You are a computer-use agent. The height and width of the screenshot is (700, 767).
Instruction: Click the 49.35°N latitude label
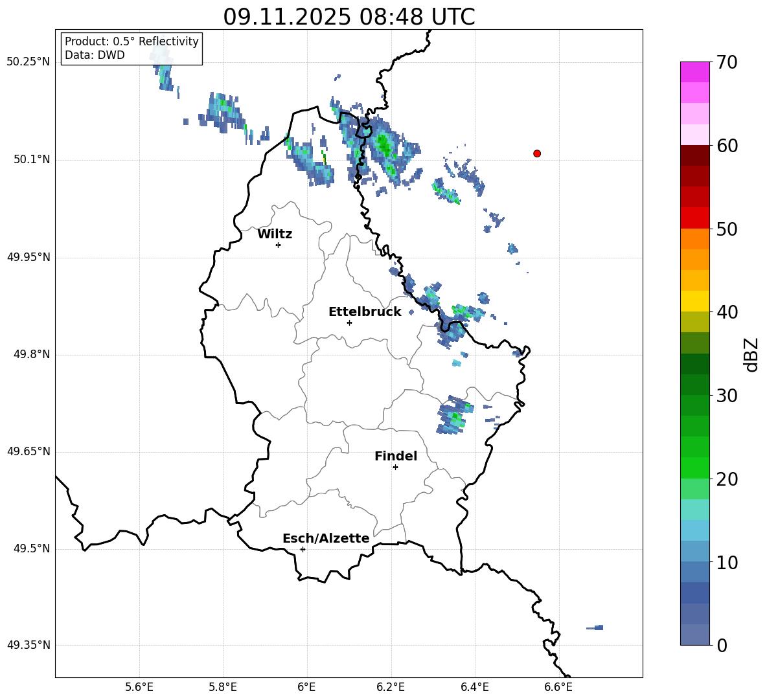click(29, 645)
